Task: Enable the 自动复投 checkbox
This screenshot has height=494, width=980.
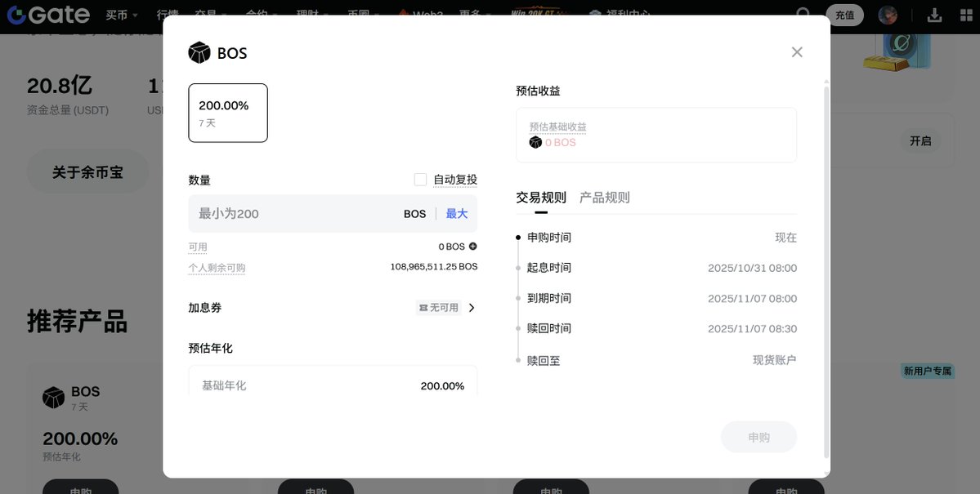Action: [420, 180]
